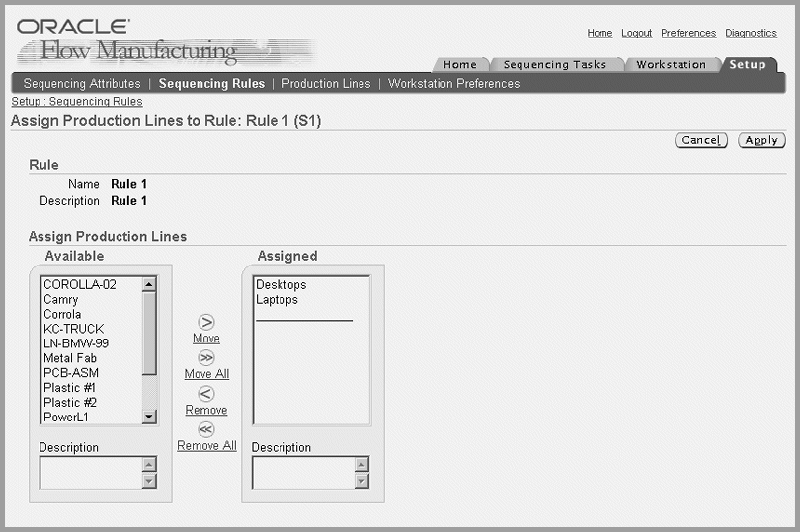Image resolution: width=800 pixels, height=532 pixels.
Task: Click Available list scroll-down arrow
Action: [x=149, y=417]
